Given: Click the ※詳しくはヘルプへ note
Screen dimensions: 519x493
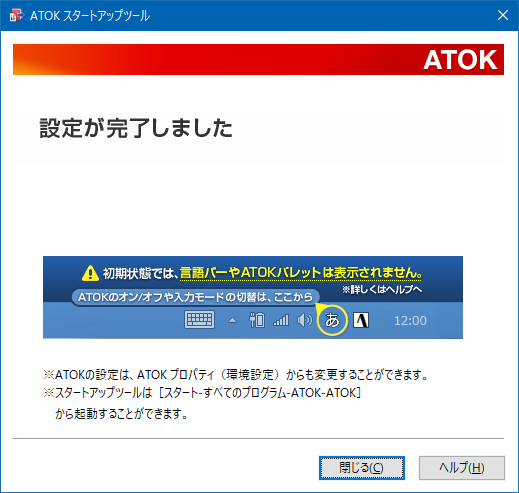Looking at the screenshot, I should click(x=382, y=289).
